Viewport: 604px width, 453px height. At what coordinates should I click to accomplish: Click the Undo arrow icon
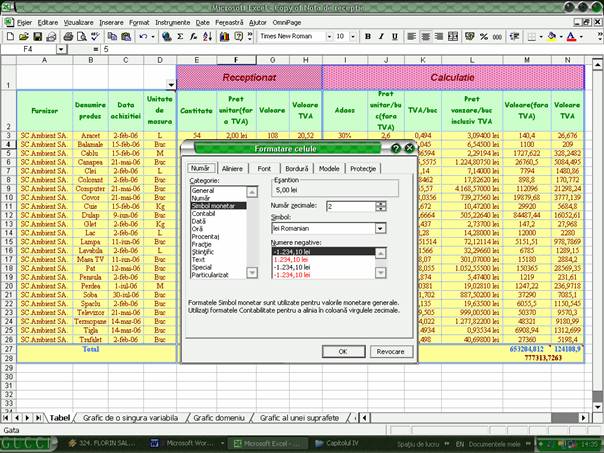click(x=143, y=37)
